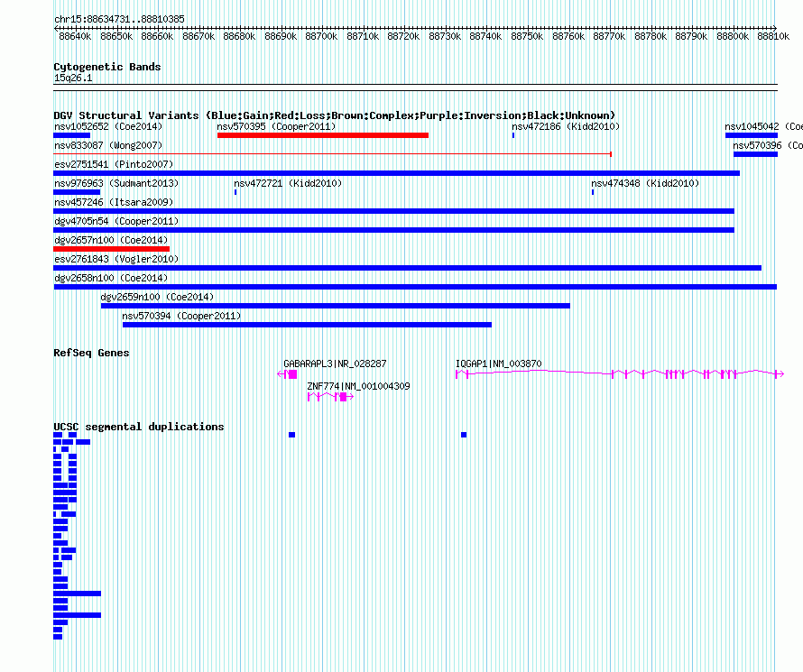Click the nsv457246 (Itsara2009) label
This screenshot has width=803, height=672.
114,202
